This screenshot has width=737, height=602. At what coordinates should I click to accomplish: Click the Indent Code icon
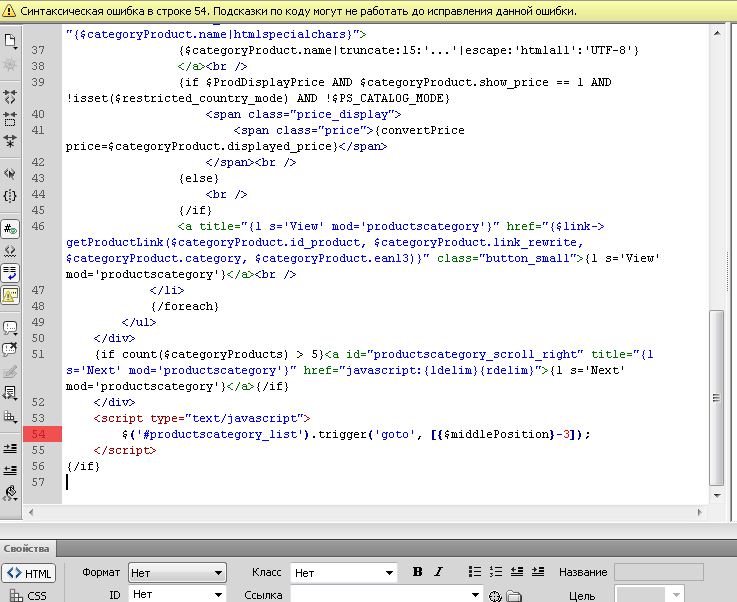point(10,448)
